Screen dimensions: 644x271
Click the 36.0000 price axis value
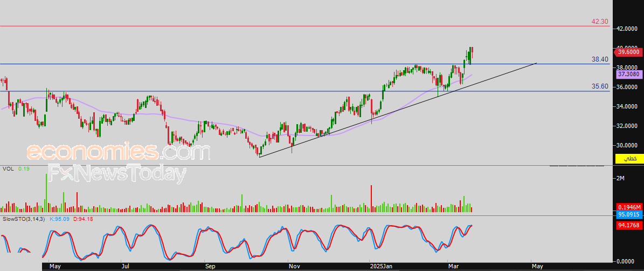tap(628, 87)
